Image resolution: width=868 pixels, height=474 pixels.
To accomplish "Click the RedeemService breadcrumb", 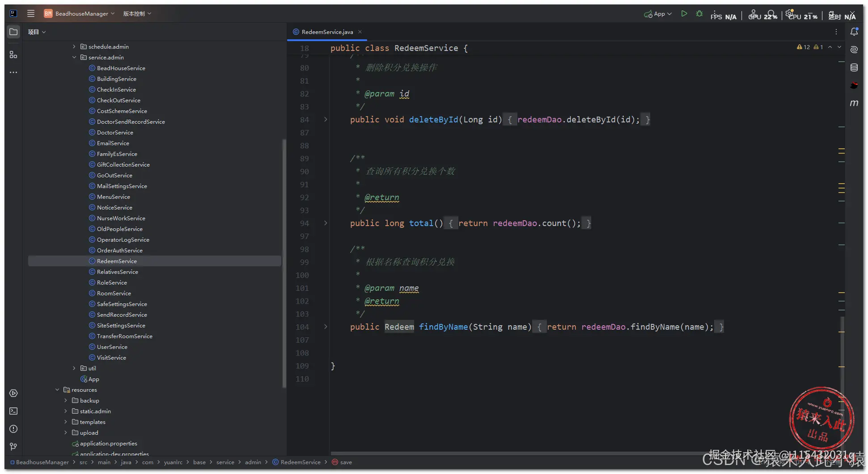I will point(296,462).
